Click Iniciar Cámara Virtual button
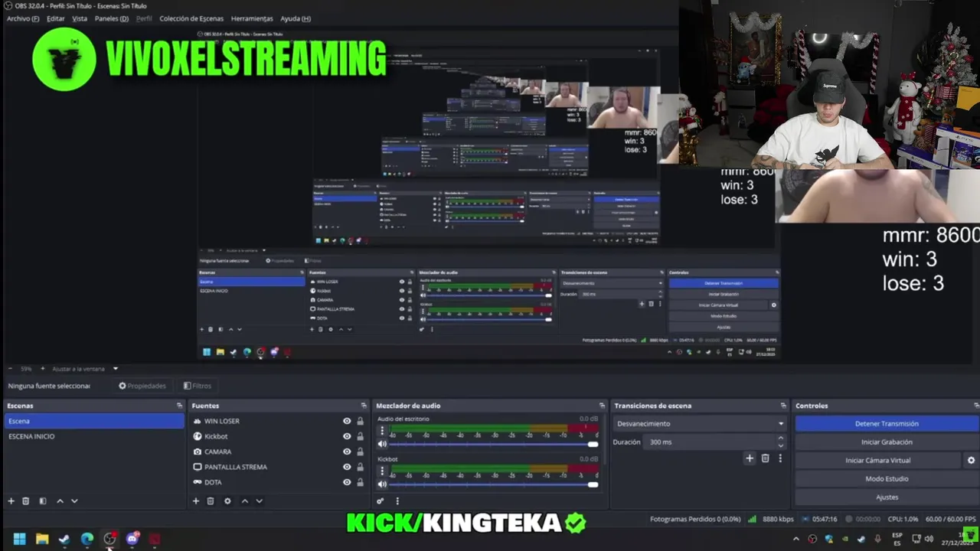 pos(878,460)
